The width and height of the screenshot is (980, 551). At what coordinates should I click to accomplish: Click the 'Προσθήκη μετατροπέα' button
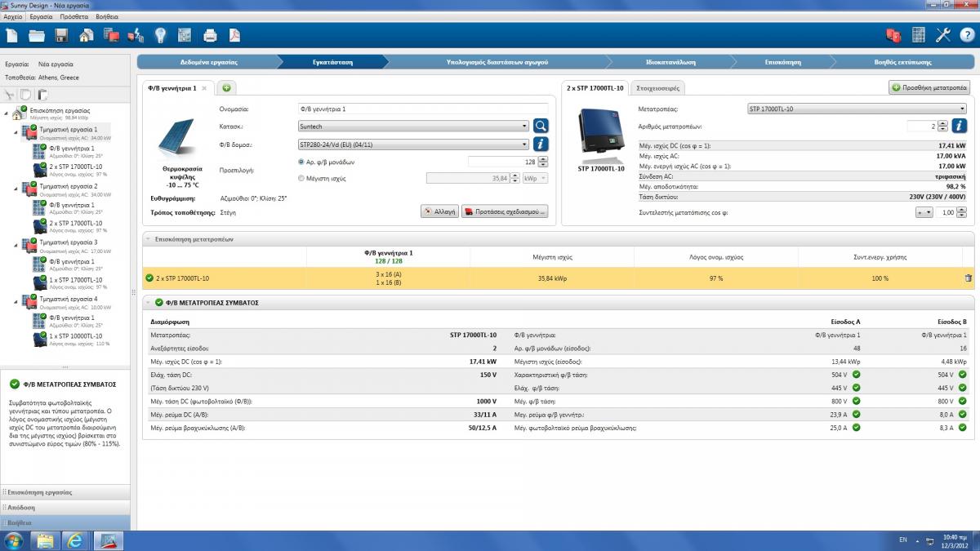(x=929, y=87)
